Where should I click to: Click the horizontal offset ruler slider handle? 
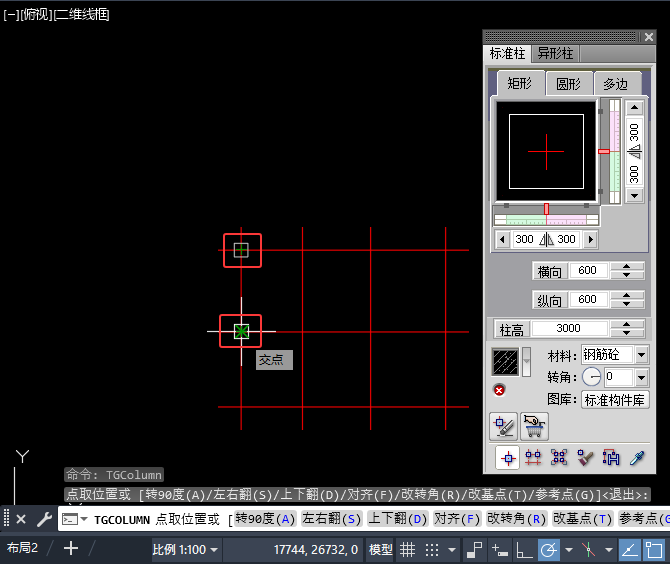click(x=546, y=209)
